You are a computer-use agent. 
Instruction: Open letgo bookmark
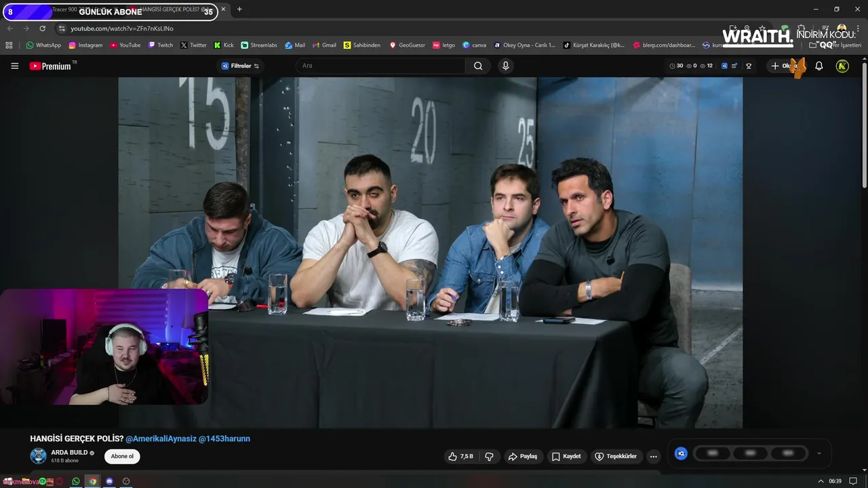443,45
